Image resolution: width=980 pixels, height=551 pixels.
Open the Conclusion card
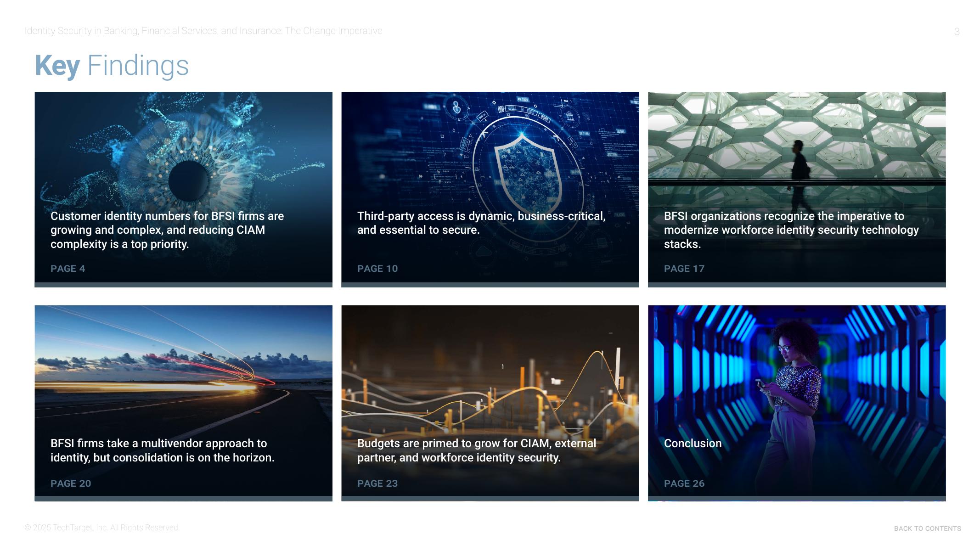(x=693, y=444)
